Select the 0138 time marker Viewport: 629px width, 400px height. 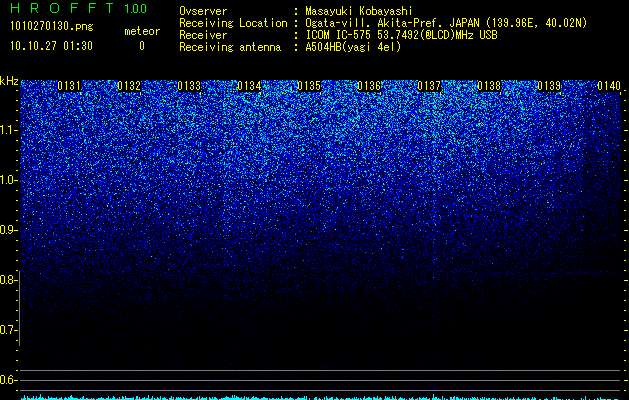[x=489, y=86]
